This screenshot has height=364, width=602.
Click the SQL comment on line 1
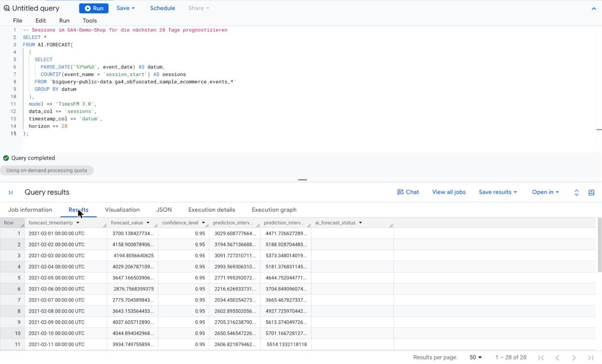[125, 30]
